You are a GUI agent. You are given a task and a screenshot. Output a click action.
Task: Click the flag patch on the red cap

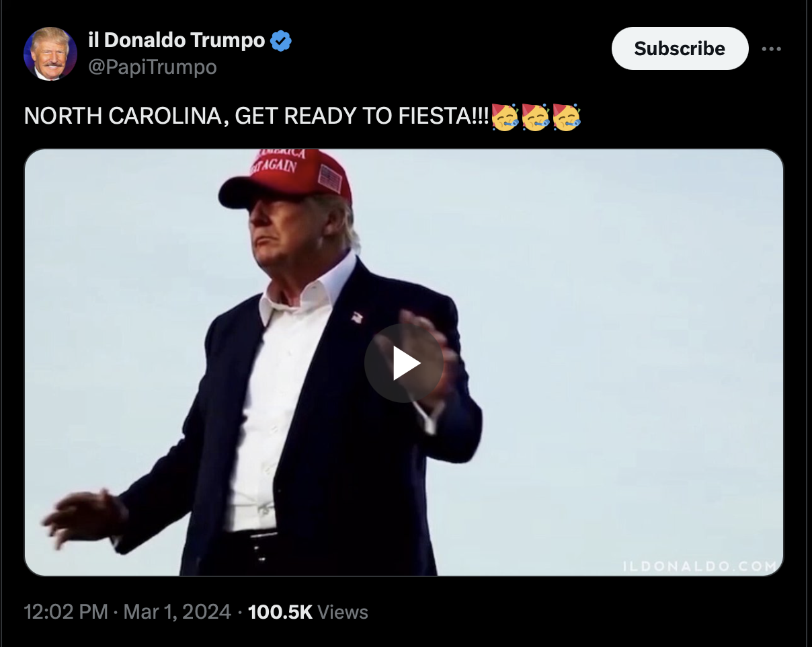pyautogui.click(x=330, y=178)
